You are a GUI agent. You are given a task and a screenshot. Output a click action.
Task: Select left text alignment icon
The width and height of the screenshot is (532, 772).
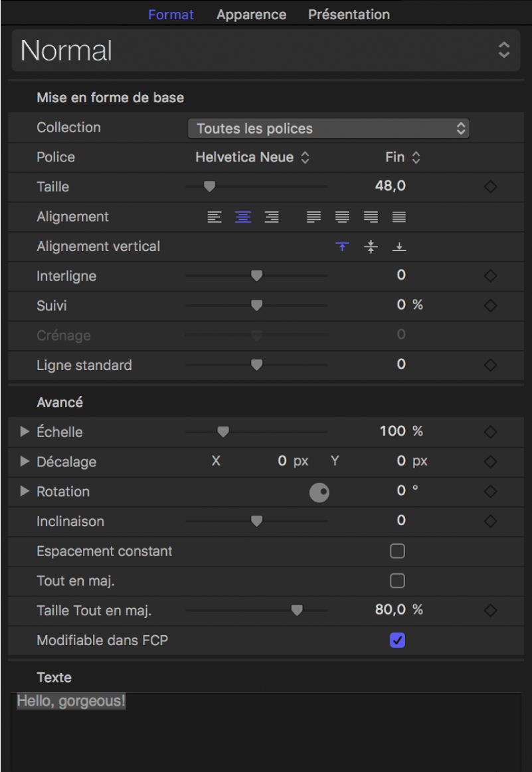point(215,217)
